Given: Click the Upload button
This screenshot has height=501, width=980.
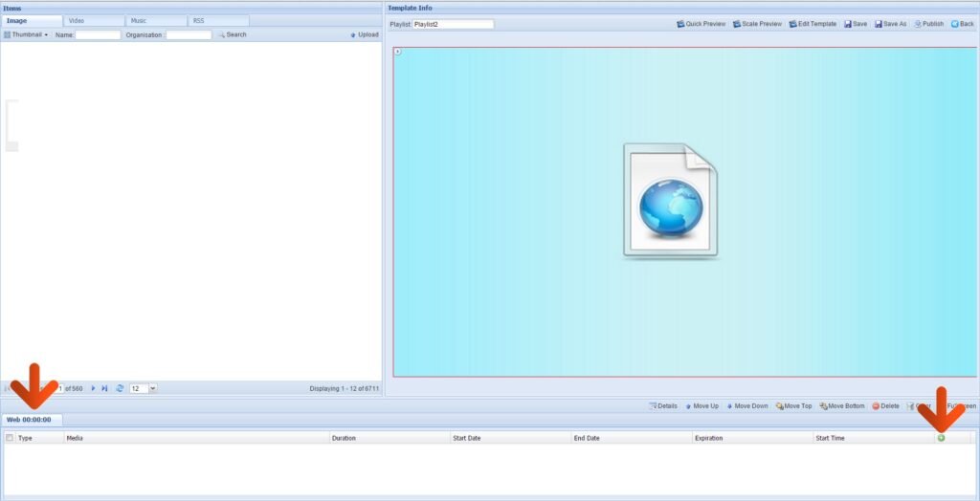Looking at the screenshot, I should (365, 34).
